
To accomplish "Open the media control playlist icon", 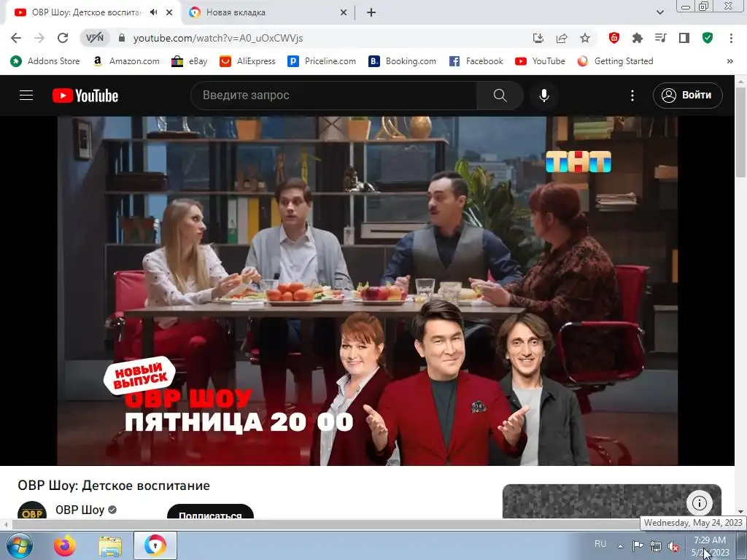I will tap(661, 38).
